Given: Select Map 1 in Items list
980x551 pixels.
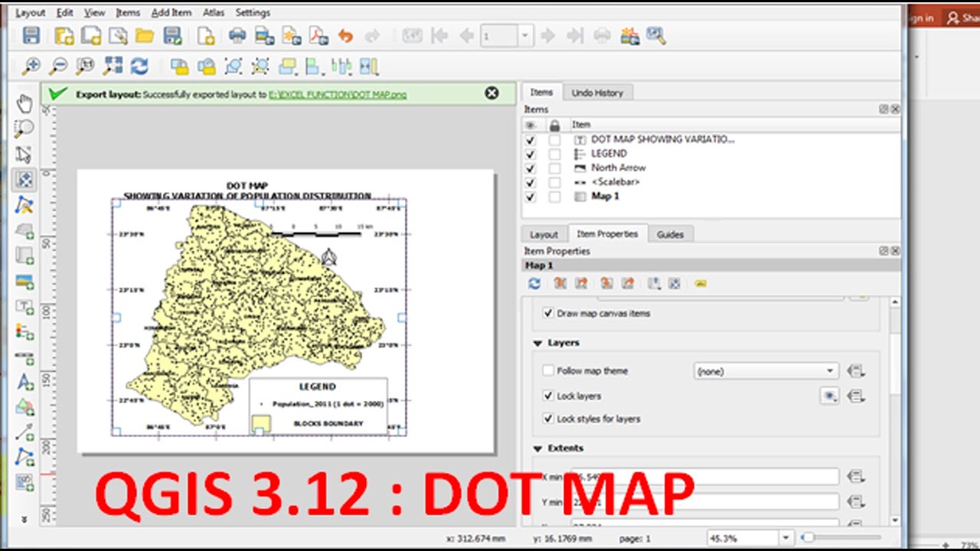Looking at the screenshot, I should pos(605,197).
